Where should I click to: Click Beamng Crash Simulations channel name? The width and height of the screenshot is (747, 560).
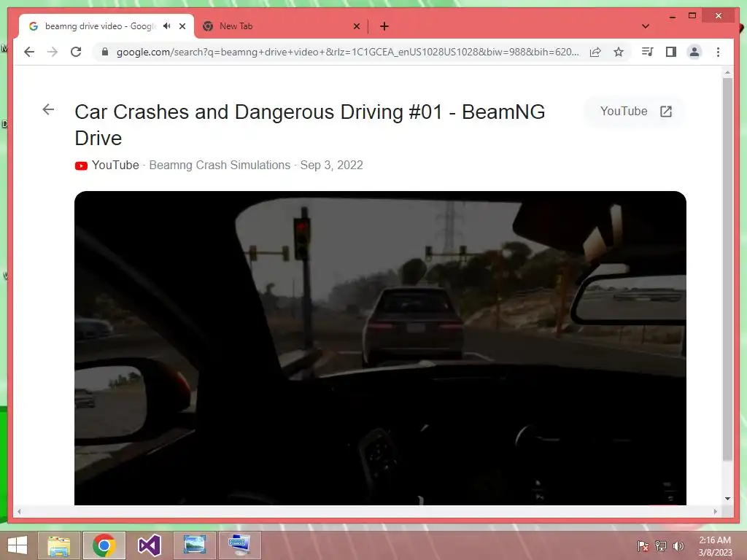[x=220, y=166]
